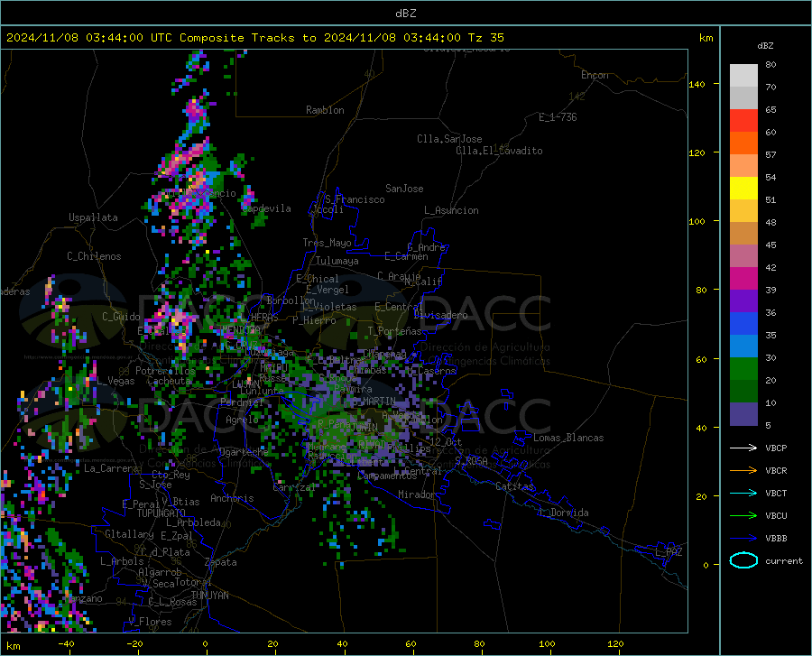Click the 100 tick on vertical km axis
Viewport: 812px width, 656px height.
pos(697,221)
